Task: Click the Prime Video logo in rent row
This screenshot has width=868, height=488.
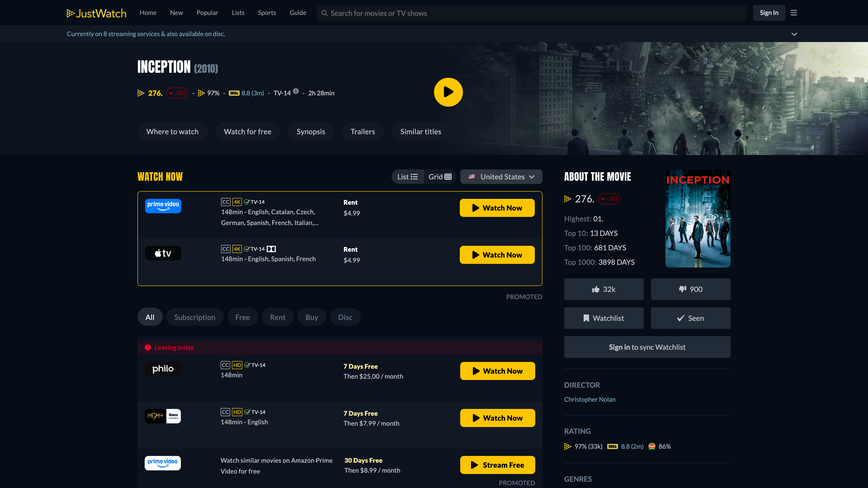Action: pos(163,206)
